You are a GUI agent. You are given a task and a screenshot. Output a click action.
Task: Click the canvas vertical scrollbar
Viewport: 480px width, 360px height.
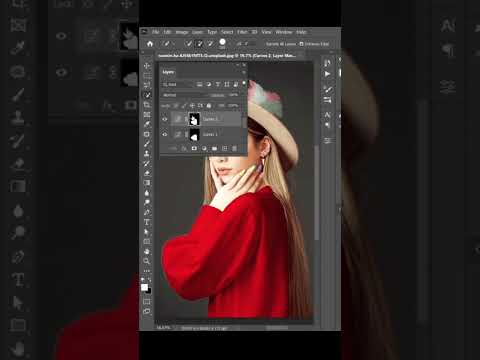tap(317, 192)
